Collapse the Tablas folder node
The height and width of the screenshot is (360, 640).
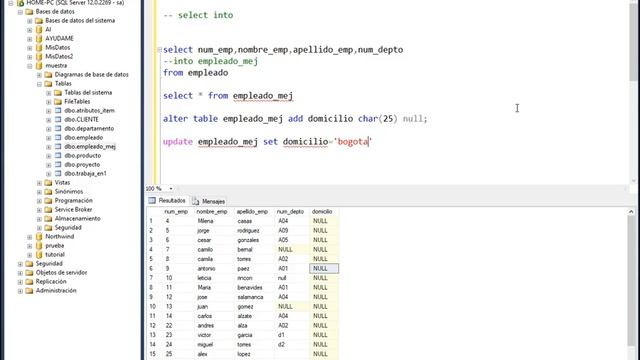tap(39, 84)
